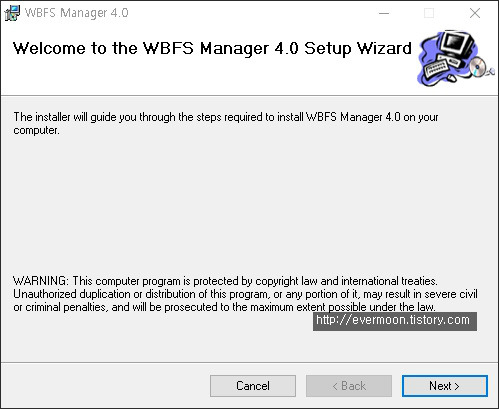This screenshot has width=499, height=409.
Task: Proceed with the Next > button
Action: click(445, 386)
